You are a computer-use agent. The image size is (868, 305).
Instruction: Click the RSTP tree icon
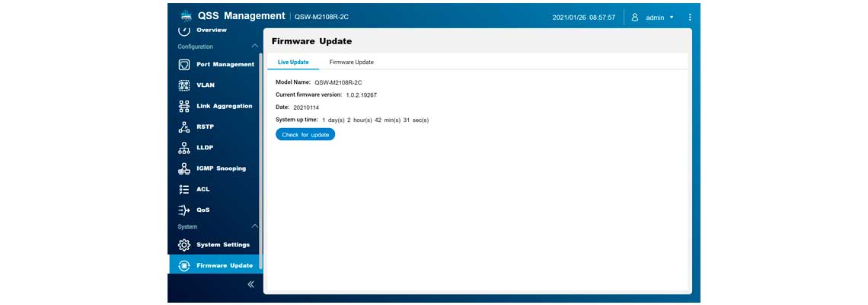click(x=183, y=127)
